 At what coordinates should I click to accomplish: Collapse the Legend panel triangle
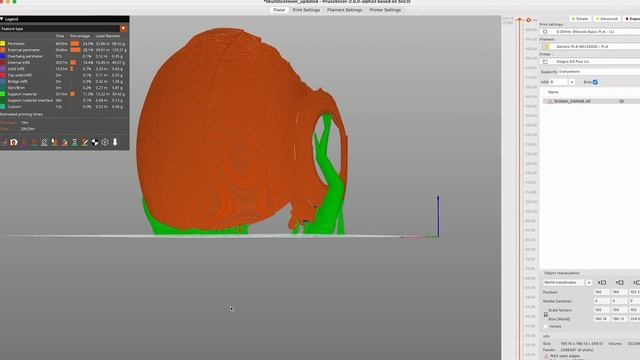click(x=2, y=19)
